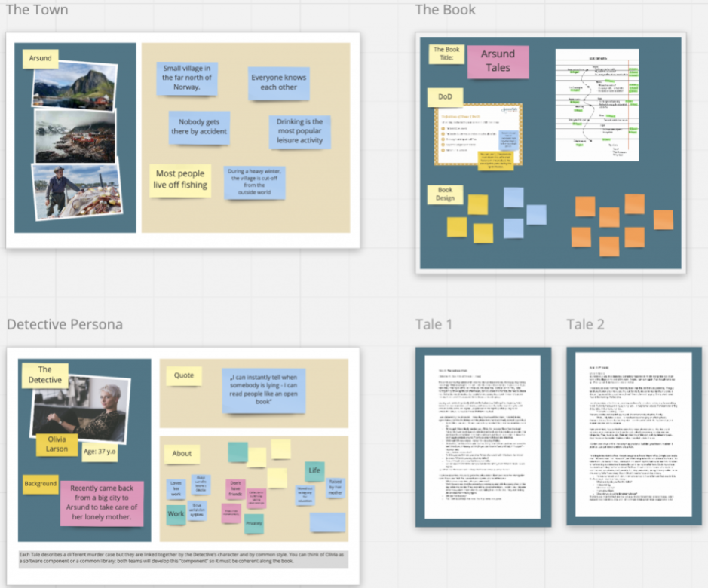Screen dimensions: 708x588
Task: Open the Tale 2 document page
Action: click(633, 434)
